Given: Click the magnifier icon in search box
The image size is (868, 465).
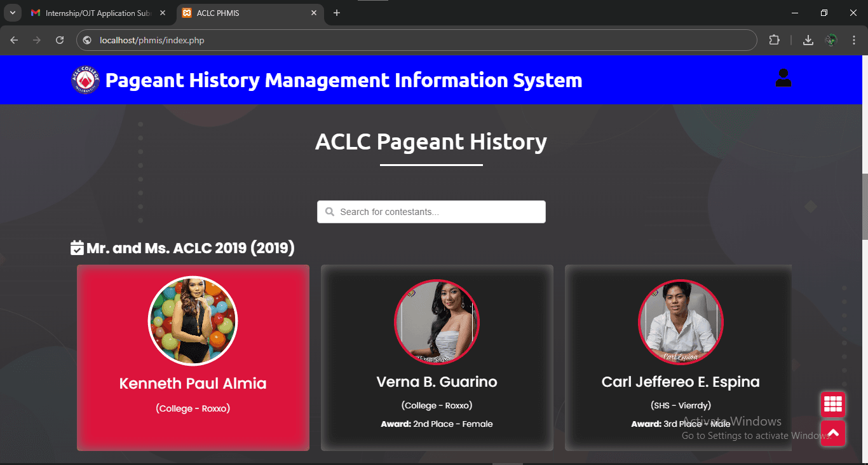Looking at the screenshot, I should [x=330, y=212].
